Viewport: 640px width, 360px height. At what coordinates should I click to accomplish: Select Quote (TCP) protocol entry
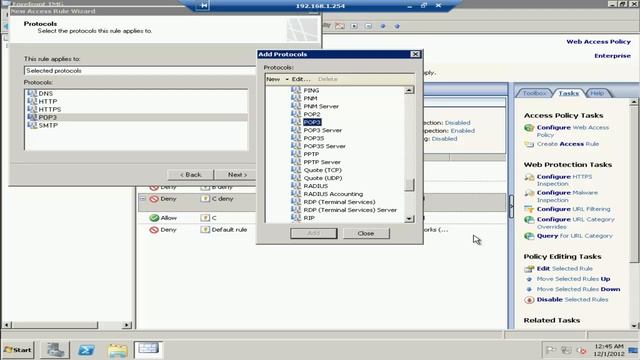(322, 170)
